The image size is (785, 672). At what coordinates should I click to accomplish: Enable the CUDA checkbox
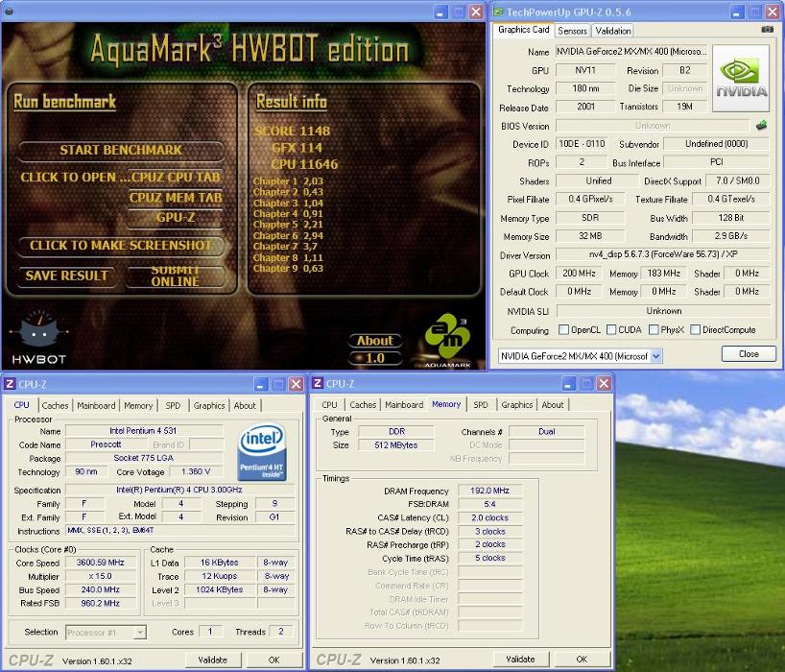pos(611,329)
